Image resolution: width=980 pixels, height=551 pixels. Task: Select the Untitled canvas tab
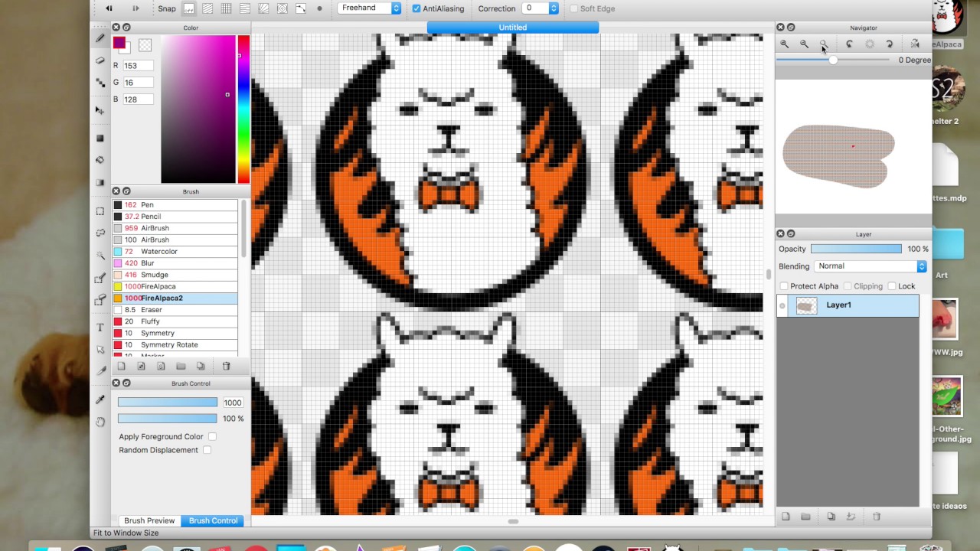[x=513, y=28]
